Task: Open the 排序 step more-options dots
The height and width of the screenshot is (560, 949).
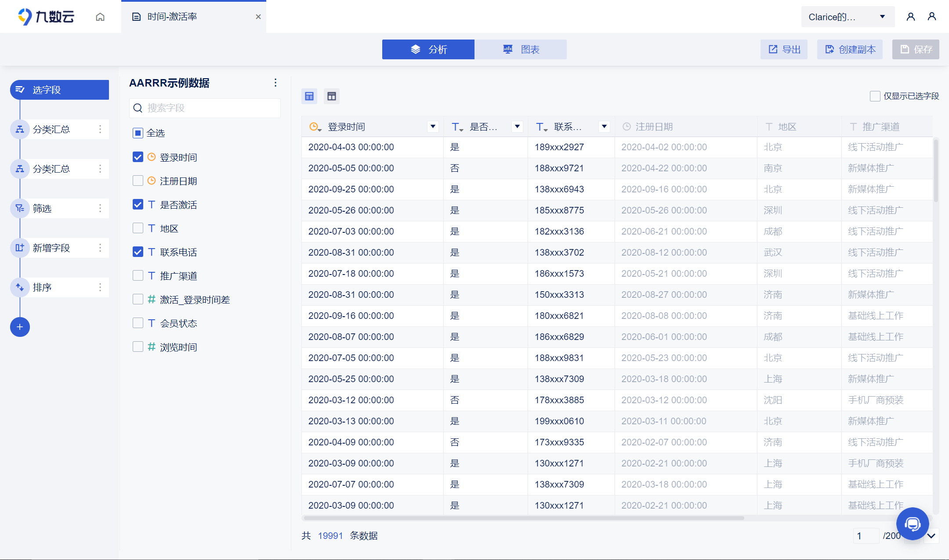Action: (x=100, y=287)
